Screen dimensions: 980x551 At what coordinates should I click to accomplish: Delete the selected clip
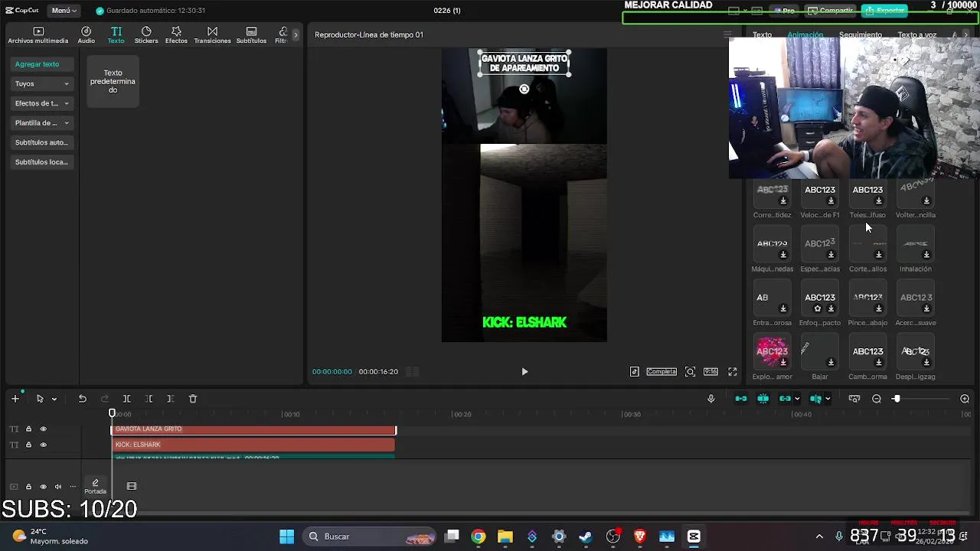coord(193,399)
